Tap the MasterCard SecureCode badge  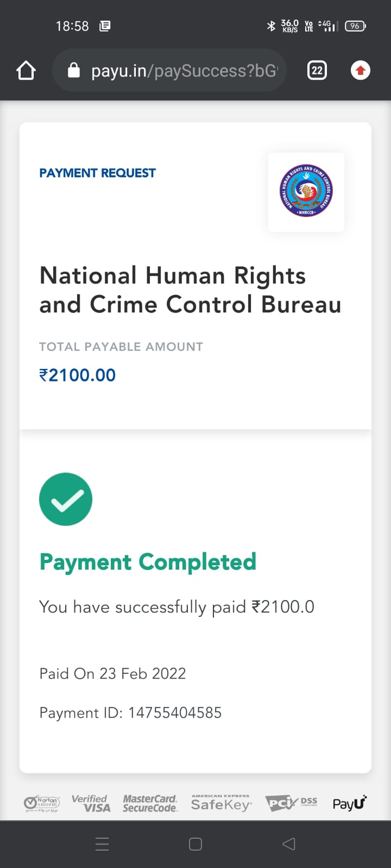pyautogui.click(x=150, y=803)
